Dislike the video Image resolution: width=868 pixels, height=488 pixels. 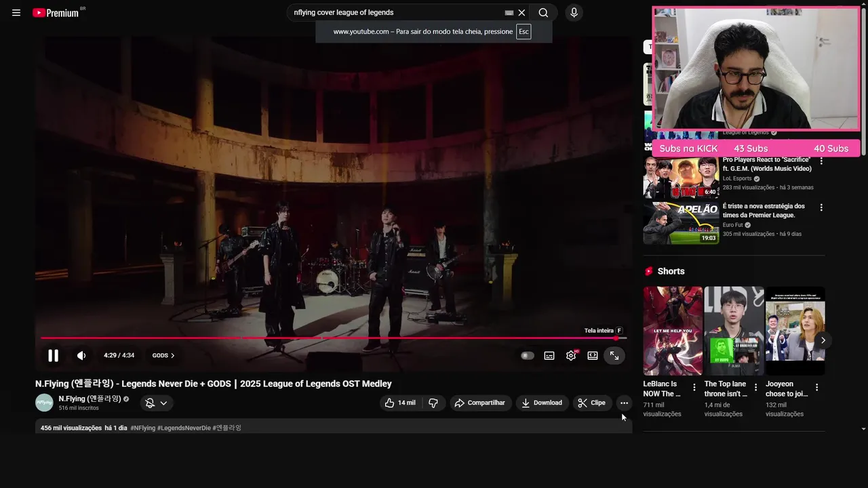433,403
